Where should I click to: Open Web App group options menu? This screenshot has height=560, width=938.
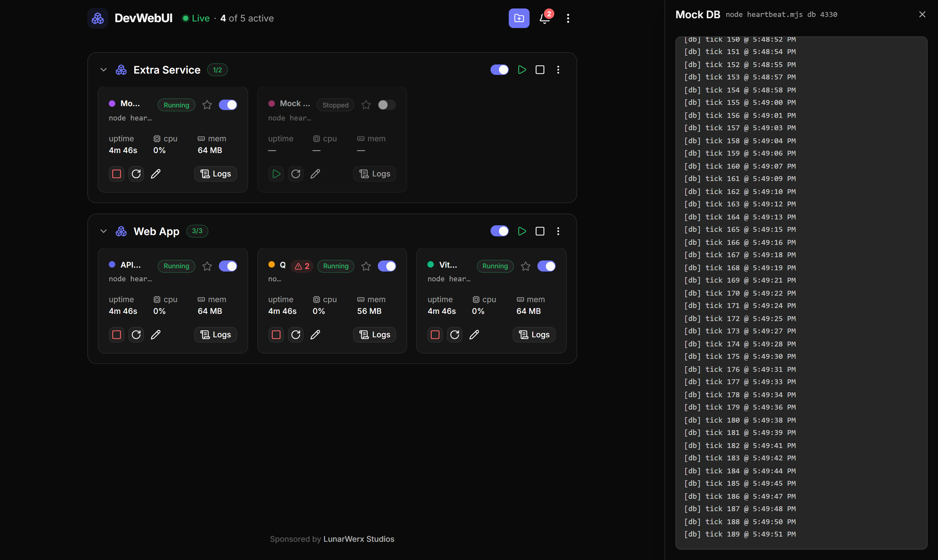tap(558, 231)
